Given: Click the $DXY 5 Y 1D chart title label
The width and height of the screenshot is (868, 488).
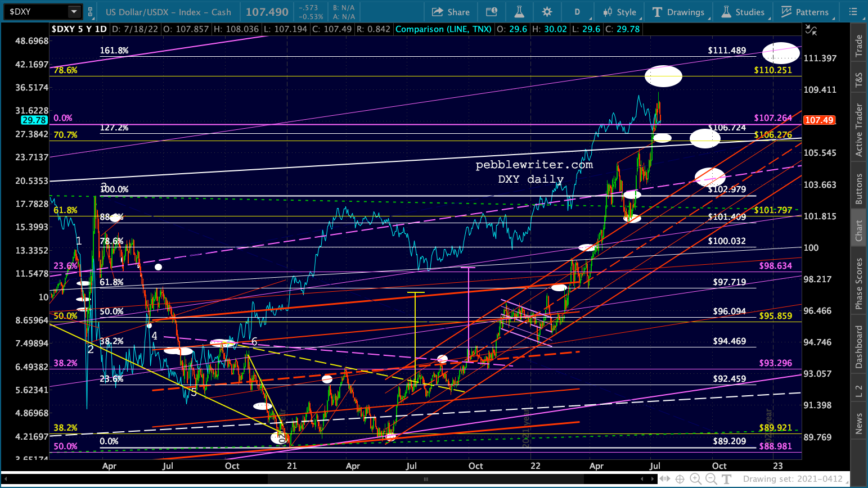Looking at the screenshot, I should pyautogui.click(x=79, y=29).
